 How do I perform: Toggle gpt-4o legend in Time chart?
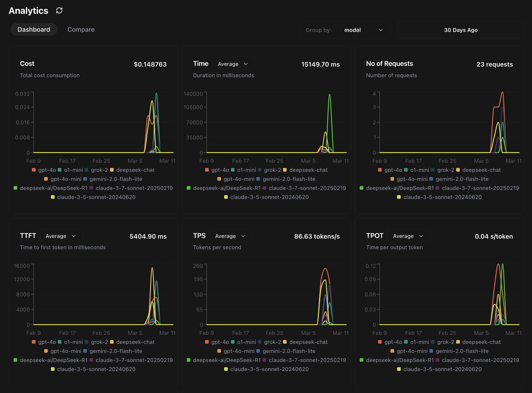217,170
